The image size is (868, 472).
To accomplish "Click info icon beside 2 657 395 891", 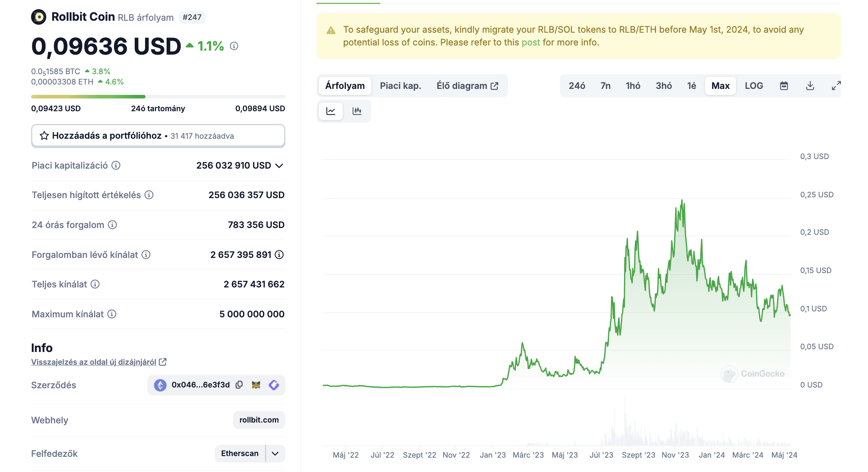I will (x=279, y=255).
